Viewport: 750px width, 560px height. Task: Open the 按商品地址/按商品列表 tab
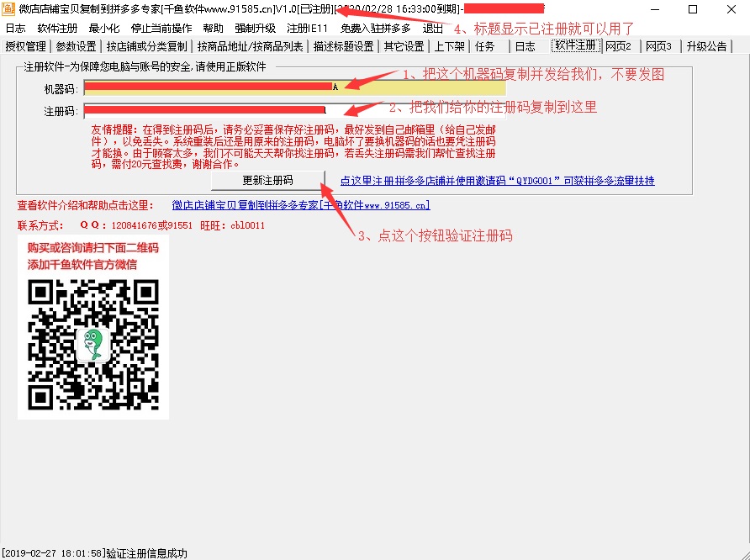(x=251, y=46)
